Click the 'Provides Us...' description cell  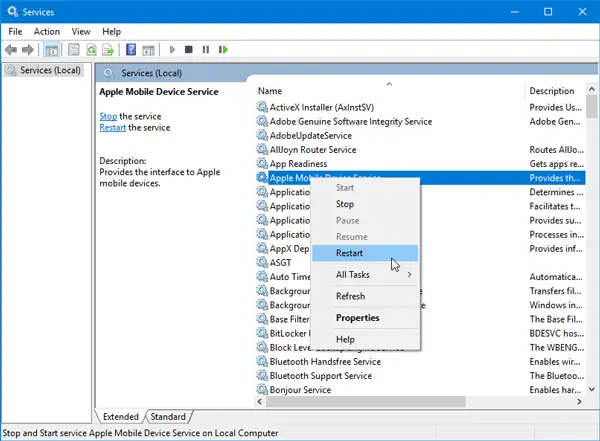pyautogui.click(x=555, y=107)
